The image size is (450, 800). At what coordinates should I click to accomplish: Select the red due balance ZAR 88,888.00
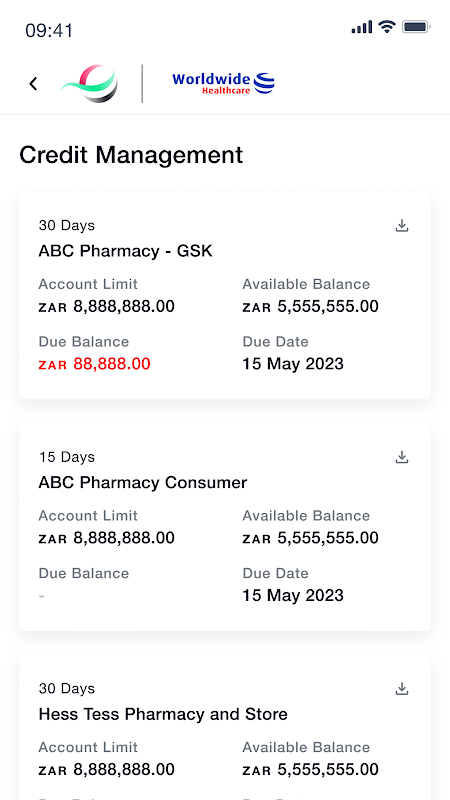pyautogui.click(x=94, y=364)
